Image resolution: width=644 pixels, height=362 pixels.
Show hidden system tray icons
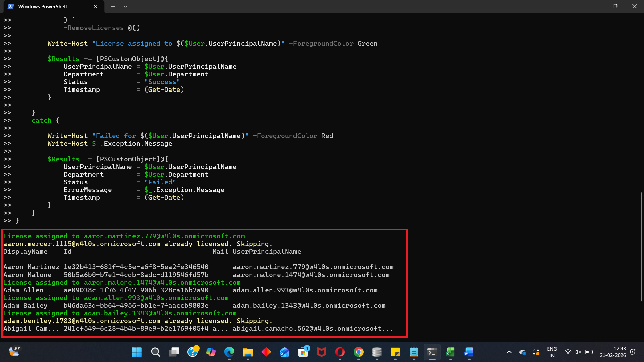(x=509, y=352)
